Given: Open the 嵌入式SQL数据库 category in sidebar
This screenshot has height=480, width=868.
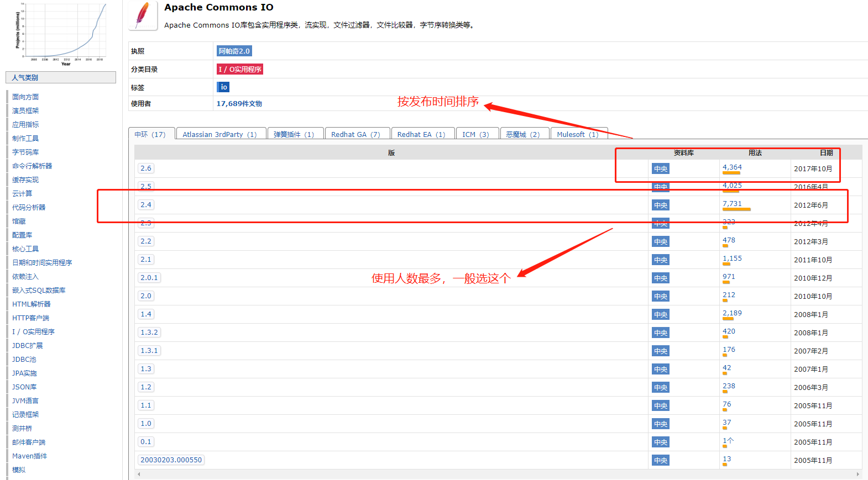Looking at the screenshot, I should 39,290.
